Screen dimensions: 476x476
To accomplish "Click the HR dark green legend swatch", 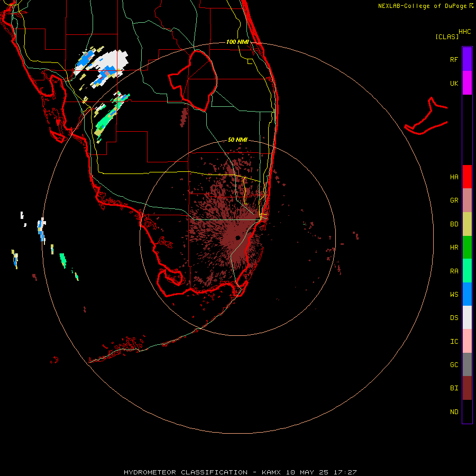I will [467, 248].
